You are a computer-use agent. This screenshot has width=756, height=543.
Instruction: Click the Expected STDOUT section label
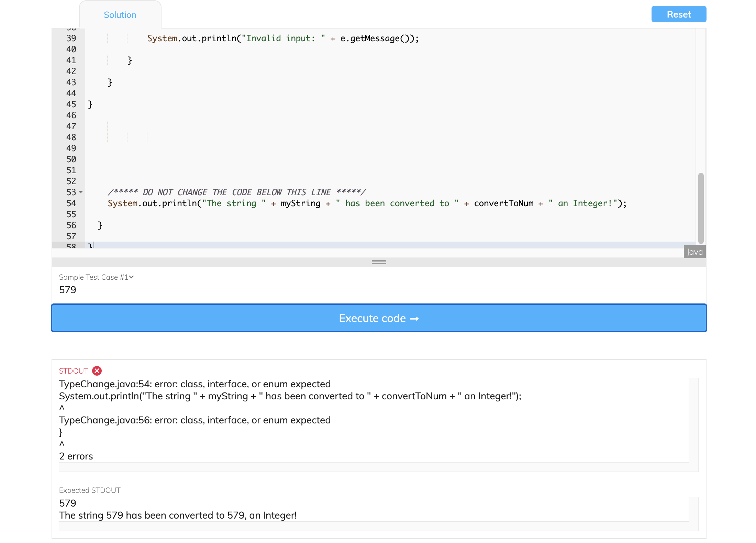tap(89, 490)
